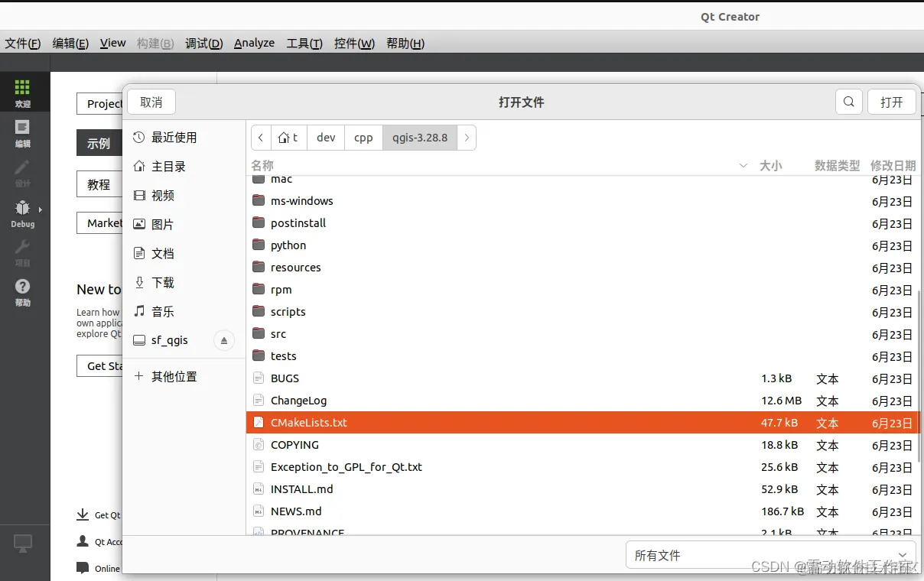
Task: Select the CMakeLists.txt file
Action: click(583, 423)
